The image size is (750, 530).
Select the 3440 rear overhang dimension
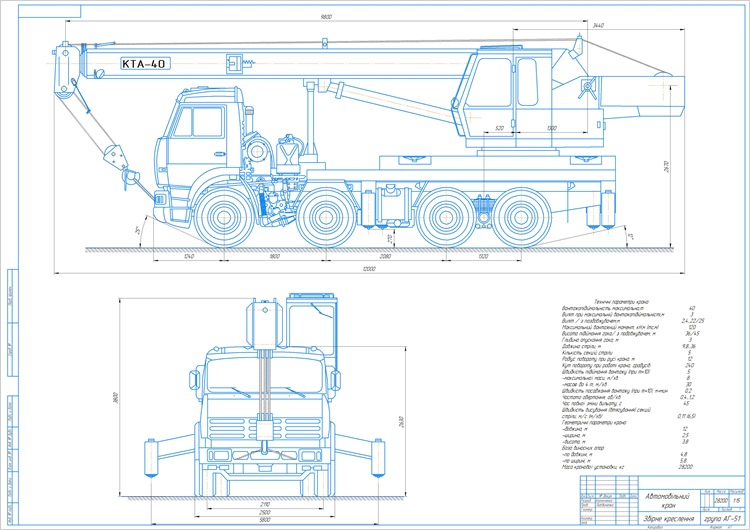click(598, 25)
